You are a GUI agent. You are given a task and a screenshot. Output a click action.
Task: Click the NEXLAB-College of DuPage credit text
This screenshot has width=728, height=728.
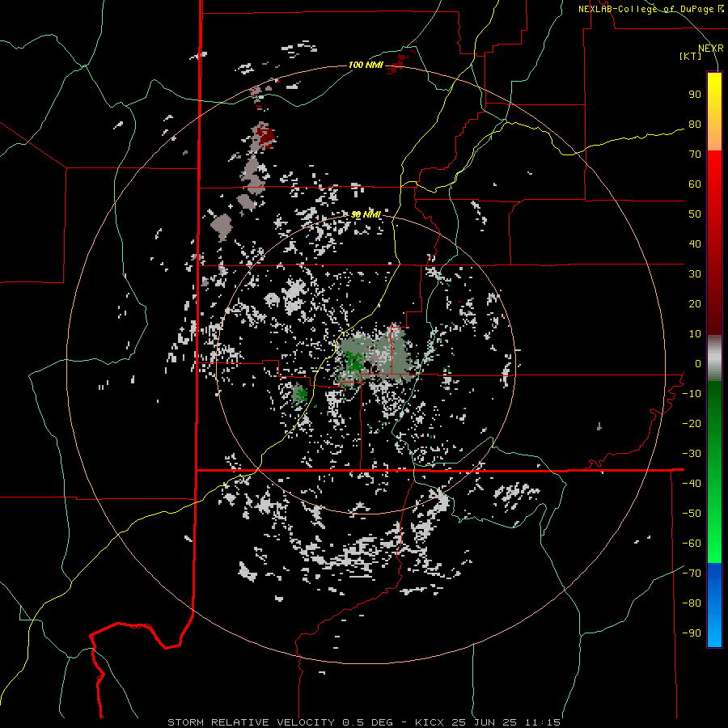pos(648,9)
